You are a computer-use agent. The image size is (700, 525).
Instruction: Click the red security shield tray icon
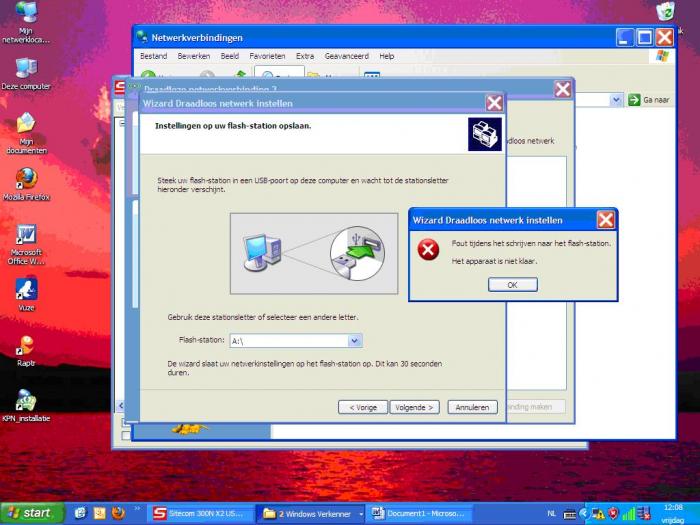click(x=613, y=514)
